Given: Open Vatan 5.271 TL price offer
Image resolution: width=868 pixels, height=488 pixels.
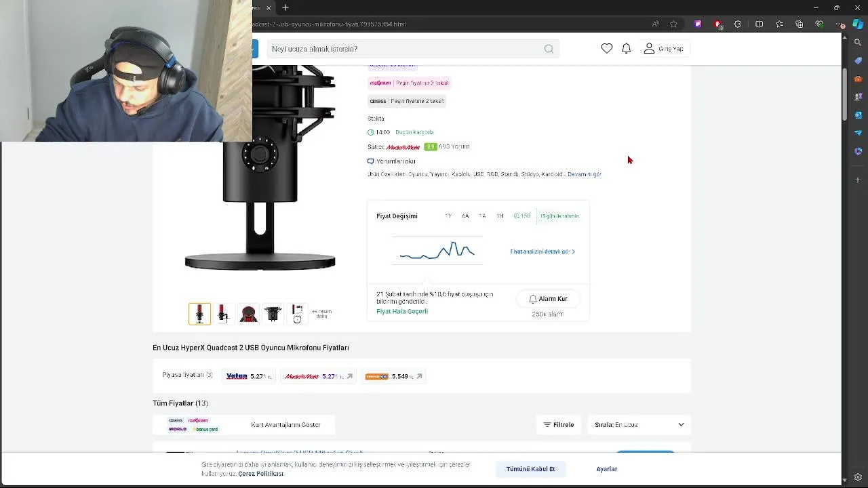Looking at the screenshot, I should point(249,376).
